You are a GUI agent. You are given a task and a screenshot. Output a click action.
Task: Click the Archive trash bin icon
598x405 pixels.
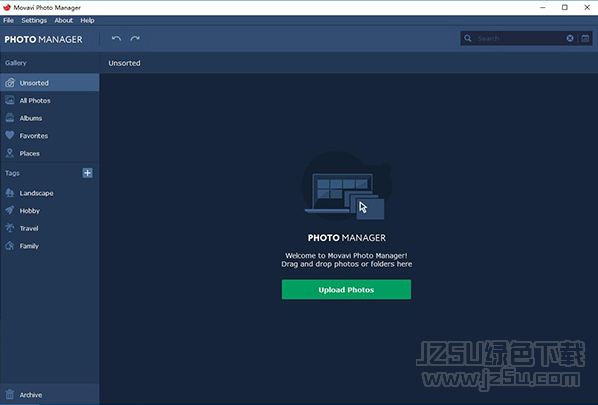(x=10, y=395)
